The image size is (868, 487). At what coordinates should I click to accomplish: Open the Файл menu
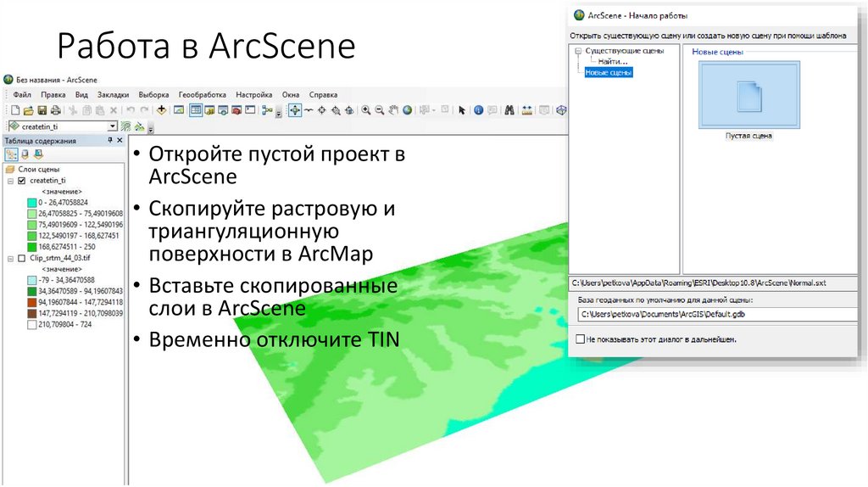pyautogui.click(x=22, y=95)
